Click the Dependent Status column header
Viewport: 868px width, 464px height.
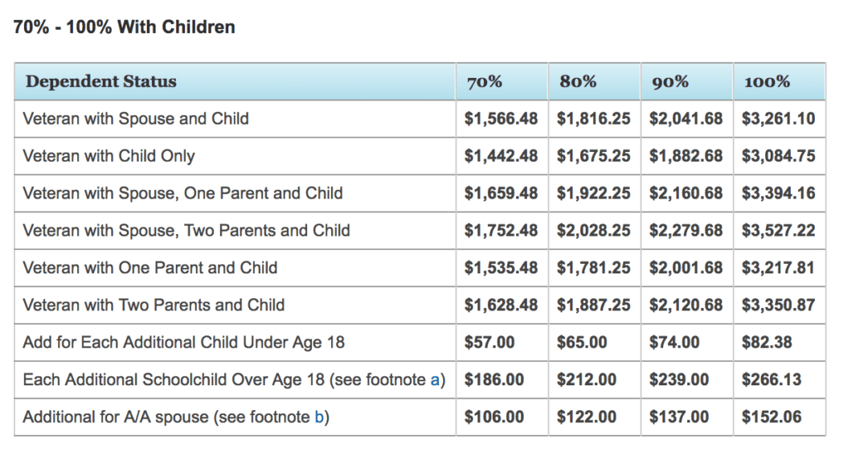101,81
